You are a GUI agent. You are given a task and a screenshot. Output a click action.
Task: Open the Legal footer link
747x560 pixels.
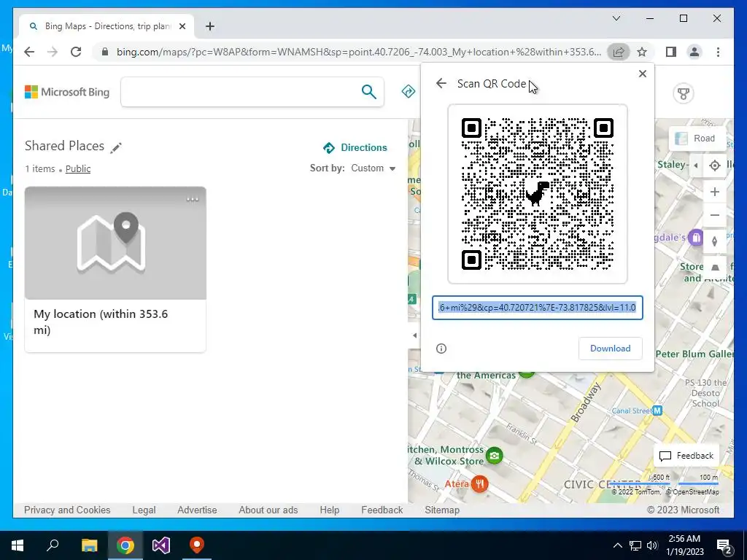pyautogui.click(x=144, y=510)
